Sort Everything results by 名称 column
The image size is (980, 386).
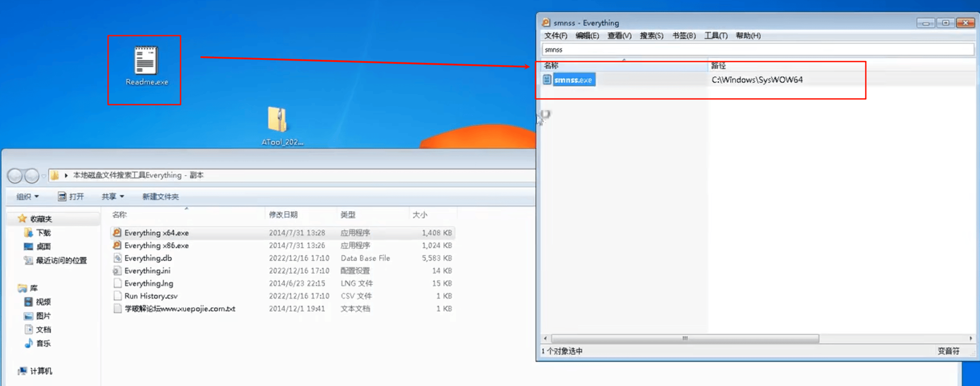(624, 66)
